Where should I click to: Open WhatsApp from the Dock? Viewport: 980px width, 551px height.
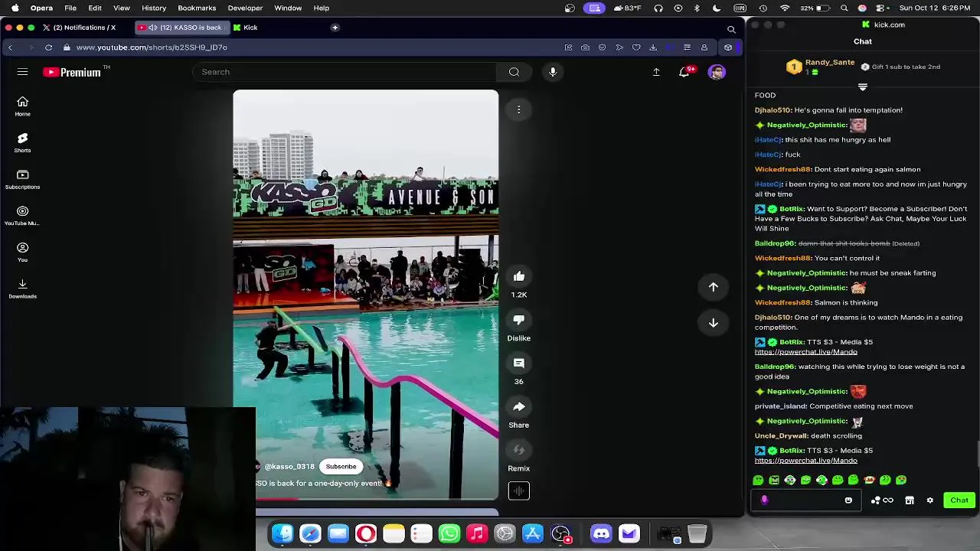pyautogui.click(x=449, y=533)
